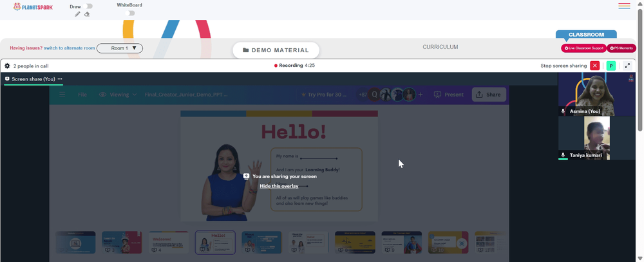Open slide thumbnail 7

coord(308,242)
